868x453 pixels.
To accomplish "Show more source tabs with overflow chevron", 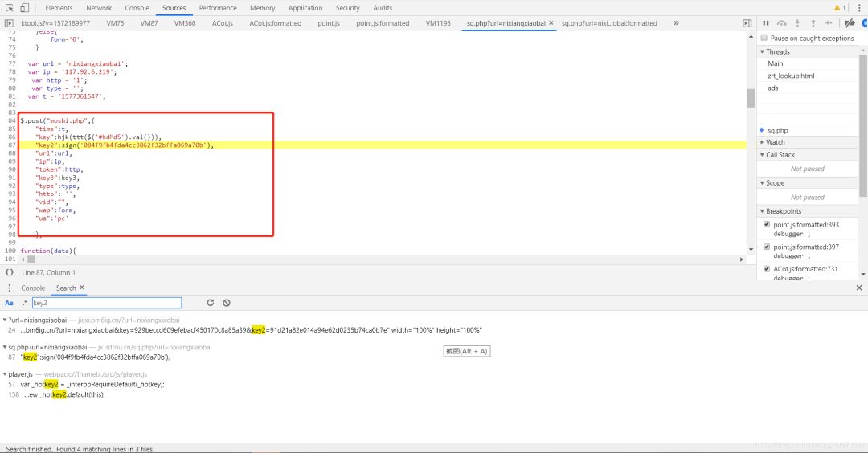I will pos(675,23).
